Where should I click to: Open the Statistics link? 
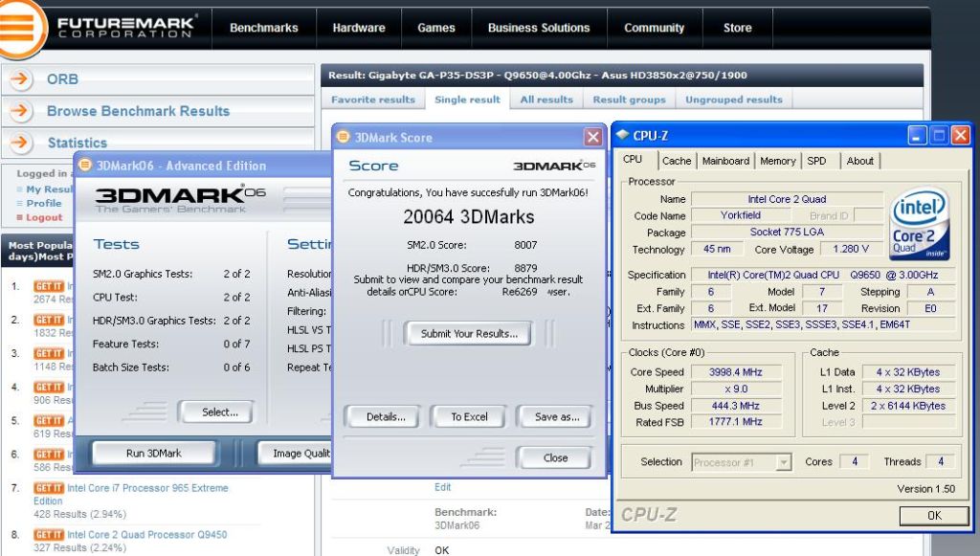click(78, 143)
